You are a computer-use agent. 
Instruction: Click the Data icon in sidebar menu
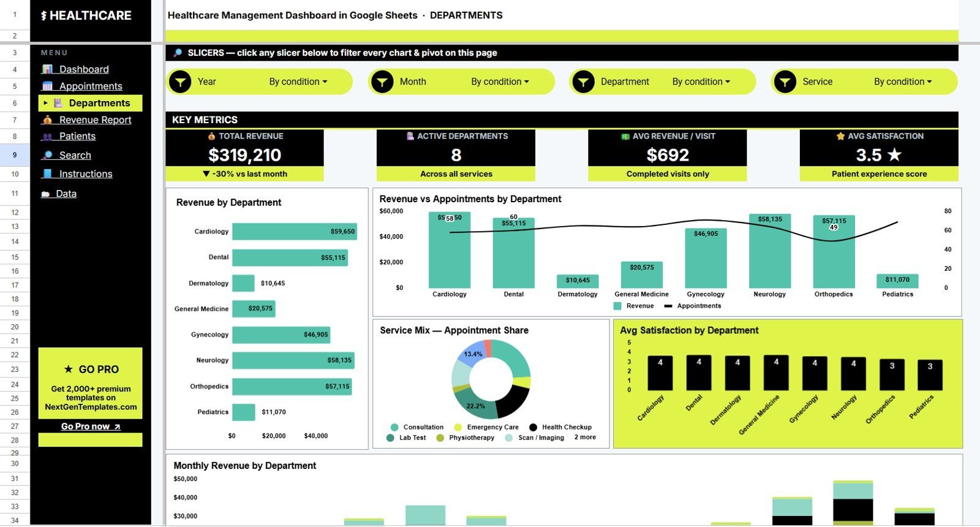click(45, 194)
